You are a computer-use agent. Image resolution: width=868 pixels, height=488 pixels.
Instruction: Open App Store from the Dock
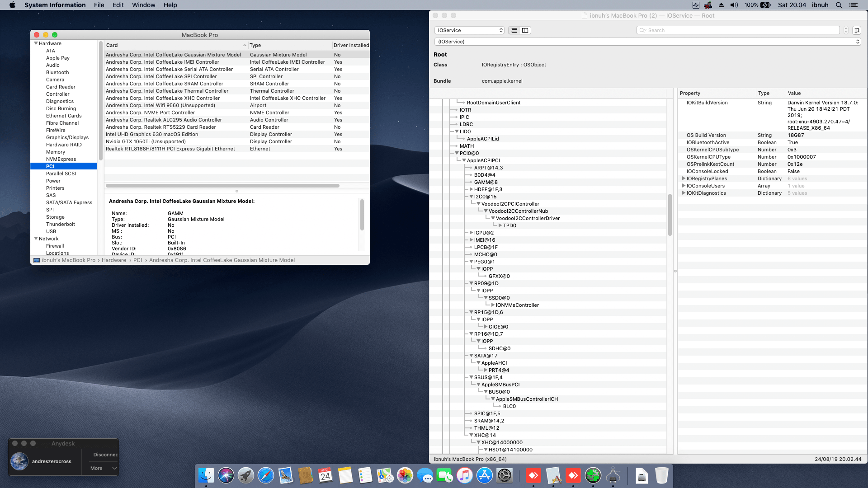(x=485, y=475)
